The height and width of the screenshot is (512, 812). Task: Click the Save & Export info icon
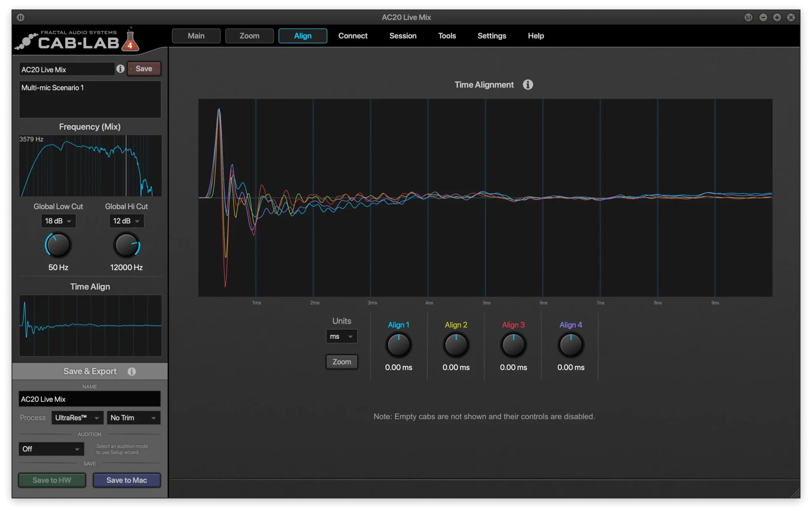[x=132, y=371]
